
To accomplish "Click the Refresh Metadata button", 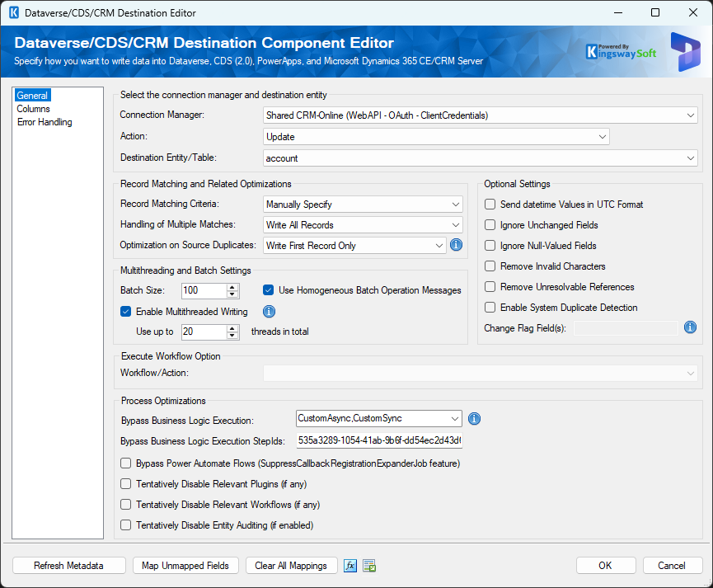I will 68,565.
